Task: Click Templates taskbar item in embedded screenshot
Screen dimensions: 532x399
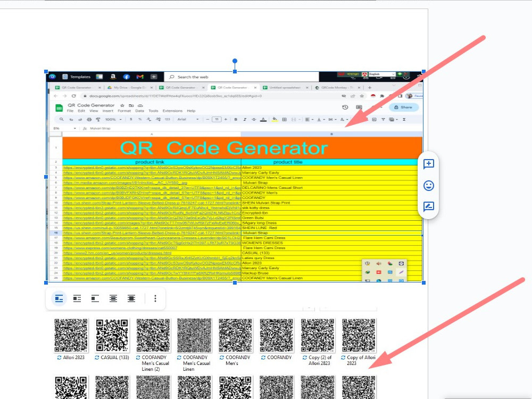Action: [x=77, y=77]
